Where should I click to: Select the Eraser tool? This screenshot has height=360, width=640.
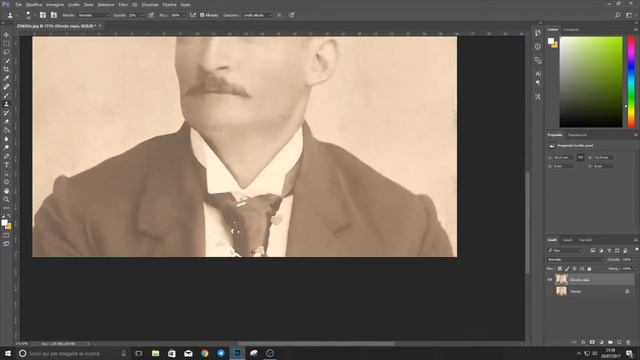tap(6, 121)
